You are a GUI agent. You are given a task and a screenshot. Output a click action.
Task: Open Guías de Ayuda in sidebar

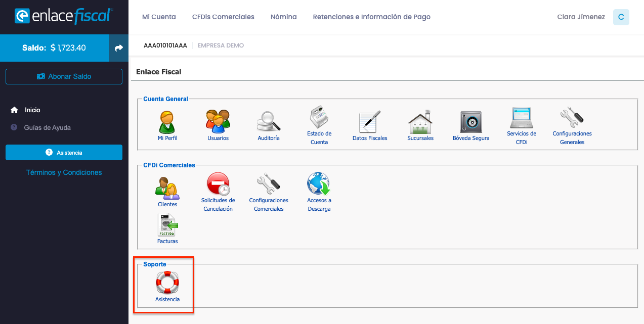pyautogui.click(x=47, y=127)
